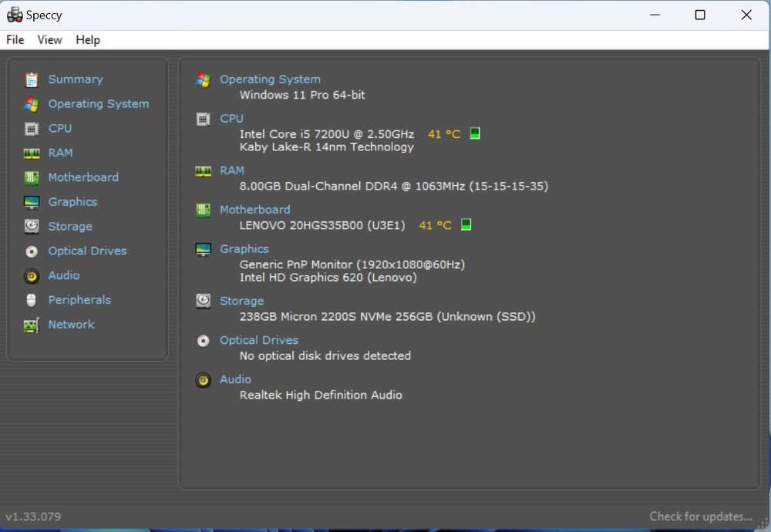This screenshot has height=532, width=771.
Task: Click the Storage hard drive icon in sidebar
Action: tap(32, 226)
